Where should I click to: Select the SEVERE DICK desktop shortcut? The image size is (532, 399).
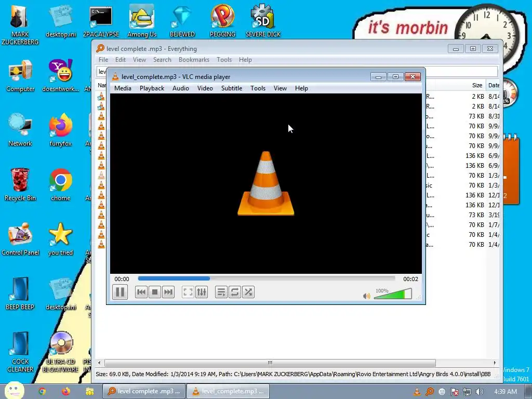click(263, 22)
